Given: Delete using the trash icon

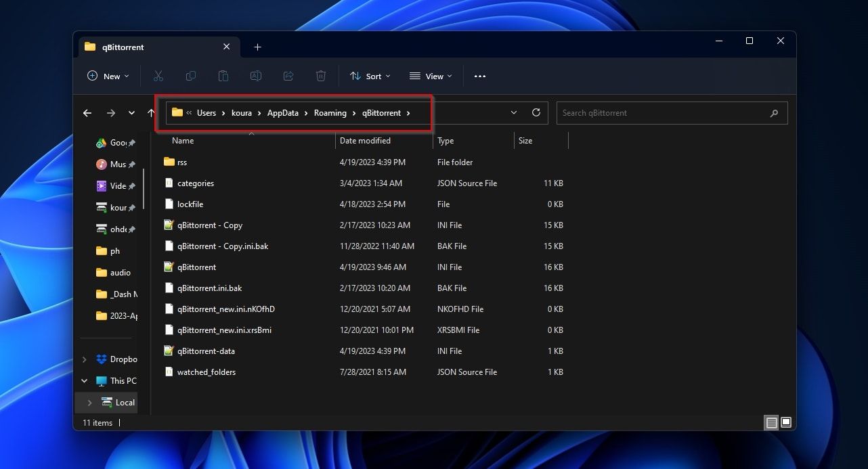Looking at the screenshot, I should pyautogui.click(x=321, y=76).
